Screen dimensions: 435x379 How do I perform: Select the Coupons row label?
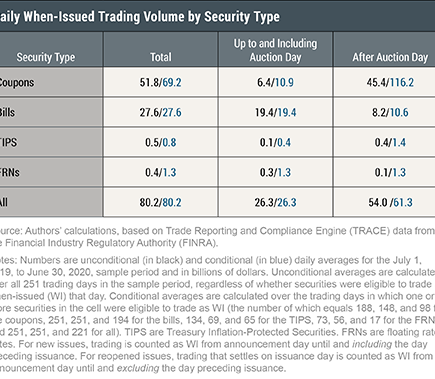click(17, 82)
